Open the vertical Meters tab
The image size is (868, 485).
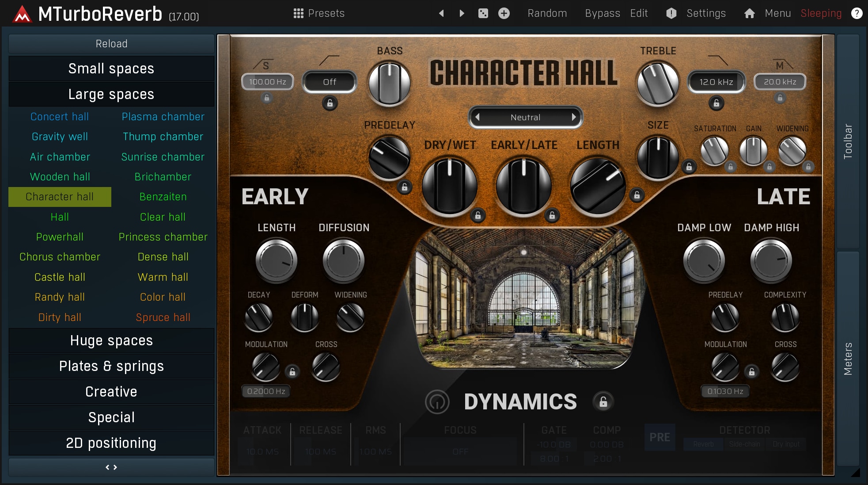[848, 358]
